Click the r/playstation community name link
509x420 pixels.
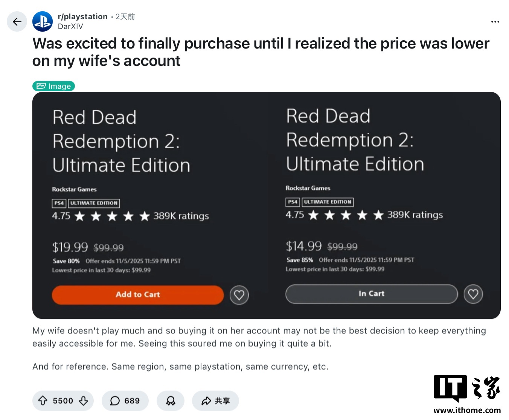point(82,17)
